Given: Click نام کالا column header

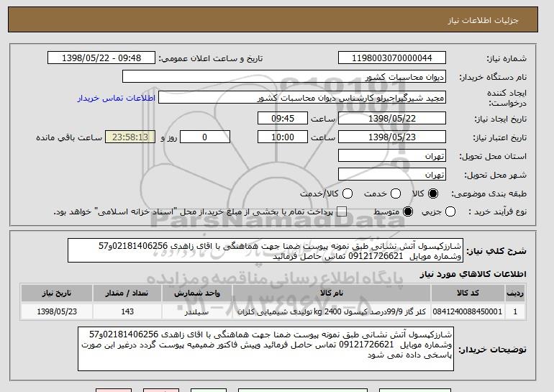Looking at the screenshot, I should (332, 293).
